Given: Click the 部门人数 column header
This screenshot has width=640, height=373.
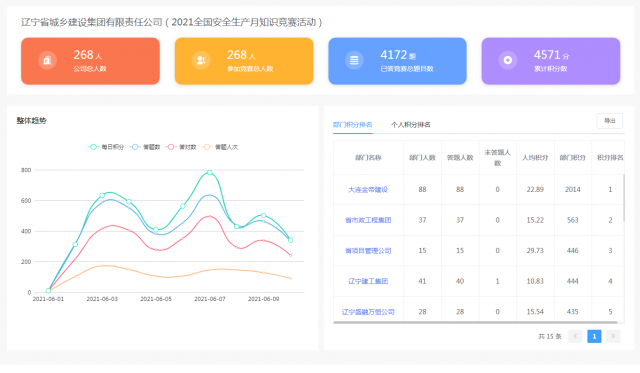Looking at the screenshot, I should click(422, 158).
